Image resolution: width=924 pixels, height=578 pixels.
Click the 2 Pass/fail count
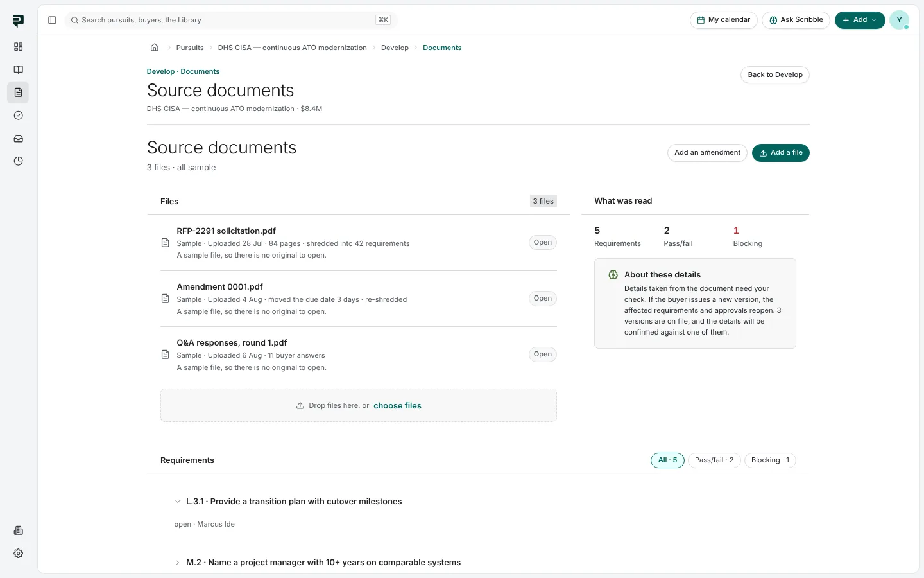678,236
